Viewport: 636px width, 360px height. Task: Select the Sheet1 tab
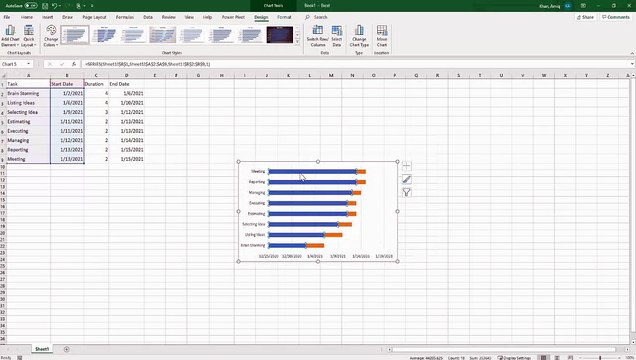[42, 349]
